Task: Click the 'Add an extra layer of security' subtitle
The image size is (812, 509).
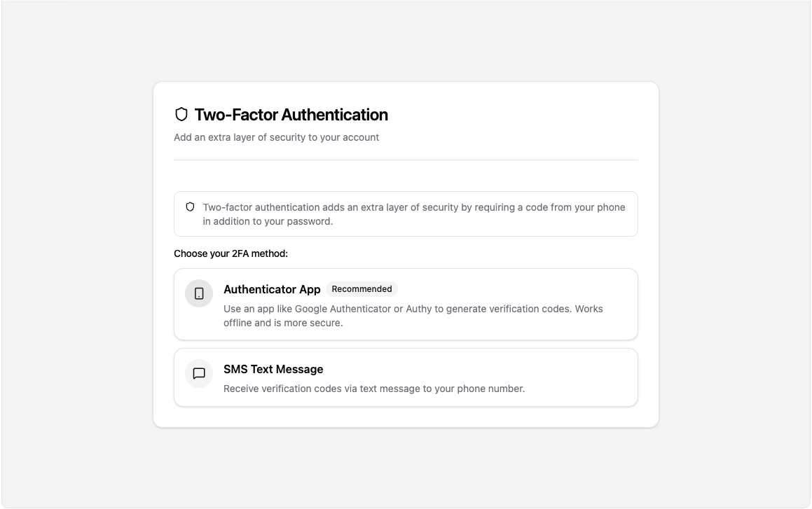Action: (276, 137)
